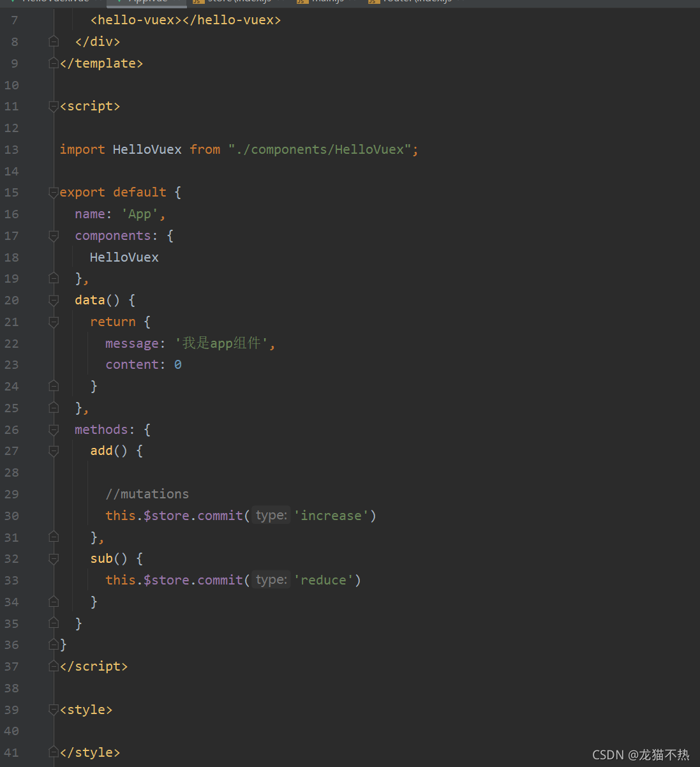Click the <style> opening tag text
This screenshot has width=700, height=767.
(x=86, y=710)
